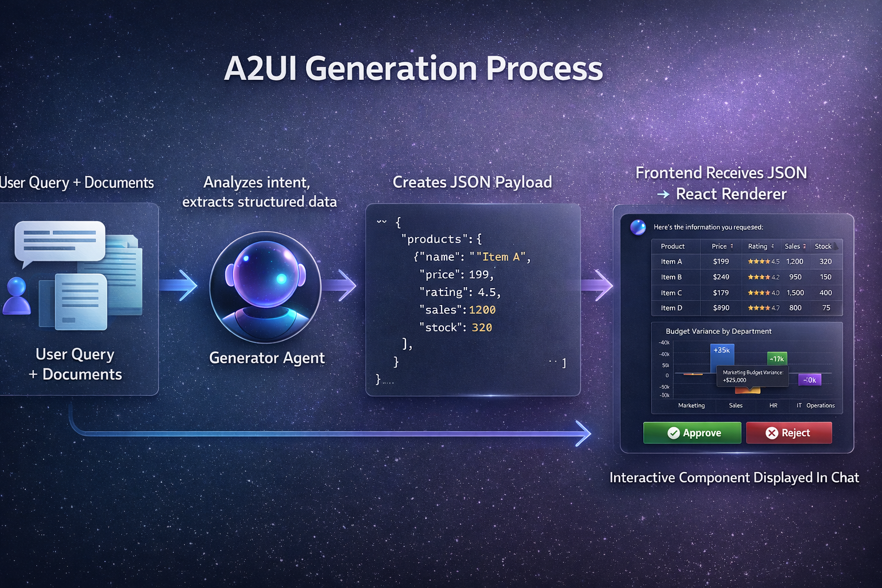The width and height of the screenshot is (882, 588).
Task: Select the Item C table row
Action: [x=746, y=293]
